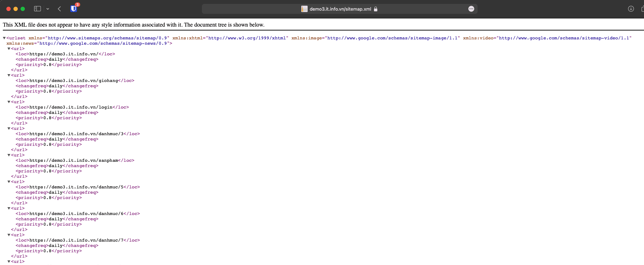The width and height of the screenshot is (644, 265).
Task: Click the loc text https://demo3.it.info.vn/danhmuc/6
Action: (x=77, y=214)
